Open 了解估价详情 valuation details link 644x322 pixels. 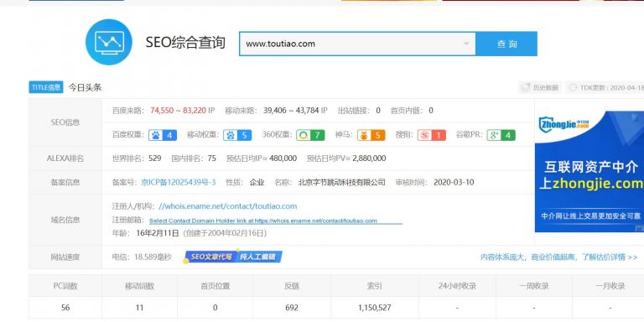[609, 257]
